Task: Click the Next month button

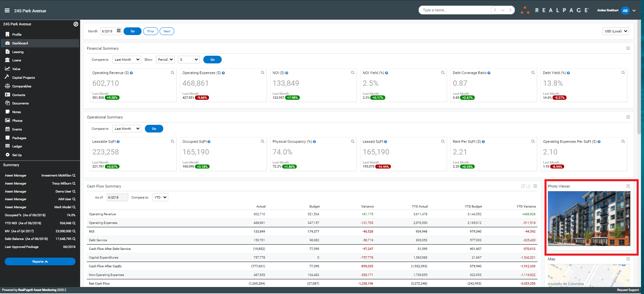Action: tap(167, 31)
